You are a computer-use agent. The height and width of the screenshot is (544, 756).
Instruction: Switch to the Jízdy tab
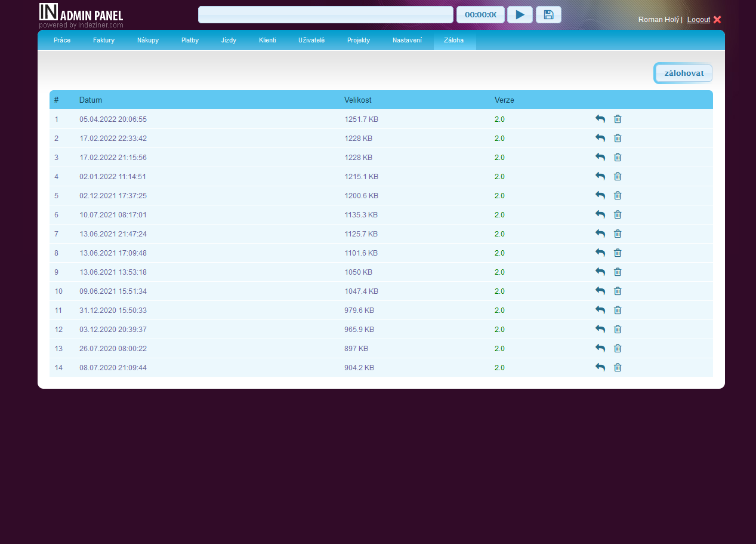[x=229, y=40]
